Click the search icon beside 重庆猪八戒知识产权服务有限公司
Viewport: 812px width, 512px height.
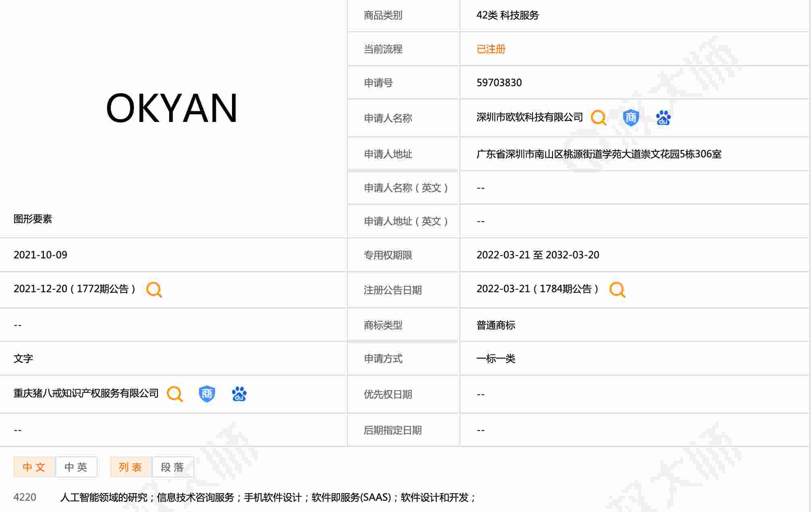(x=175, y=394)
